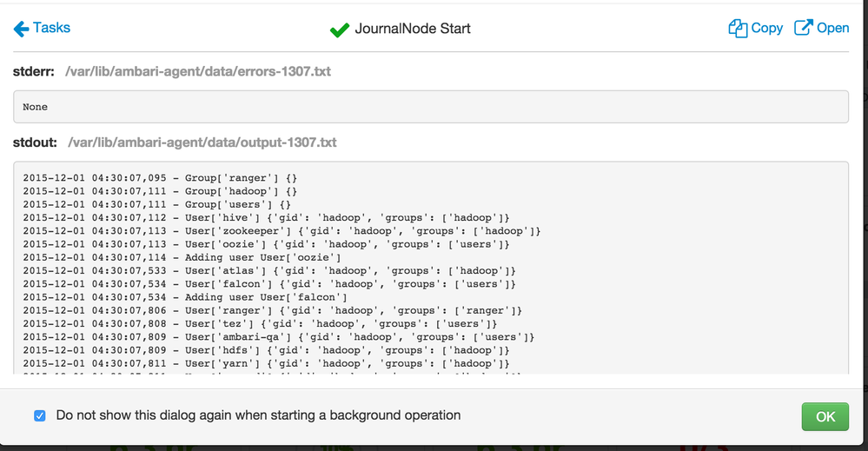This screenshot has height=451, width=868.
Task: Click the JournalNode Start title
Action: (412, 29)
